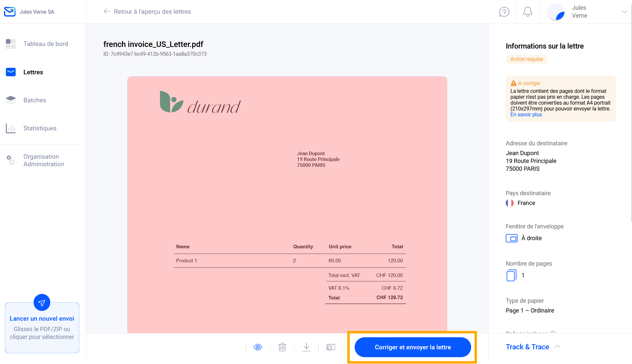
Task: Click the eye preview icon
Action: [x=258, y=347]
